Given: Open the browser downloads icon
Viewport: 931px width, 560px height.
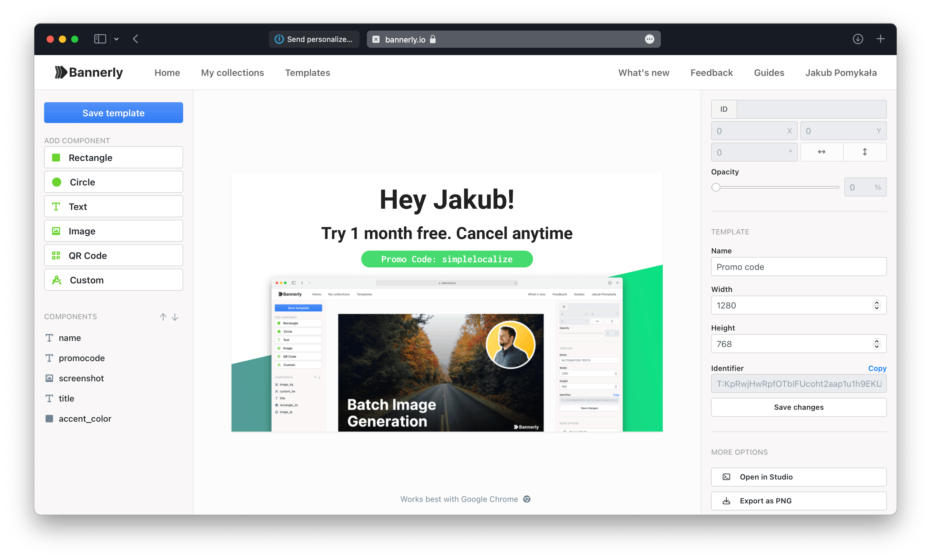Looking at the screenshot, I should point(858,39).
